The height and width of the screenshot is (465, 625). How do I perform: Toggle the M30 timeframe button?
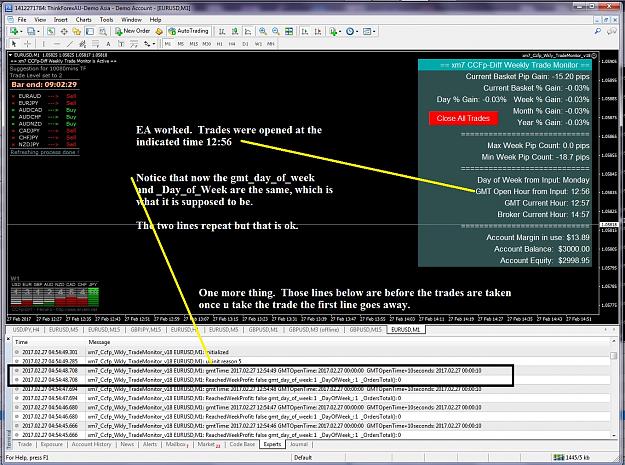[206, 44]
